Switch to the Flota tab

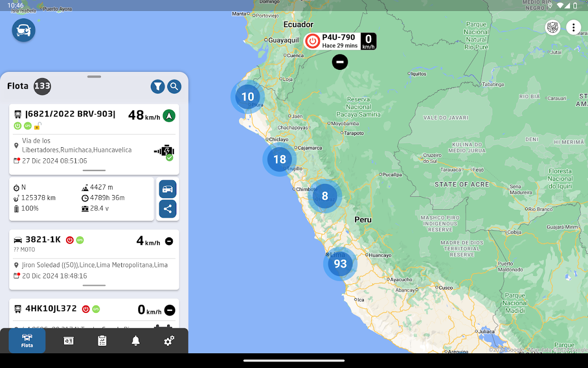pos(27,341)
